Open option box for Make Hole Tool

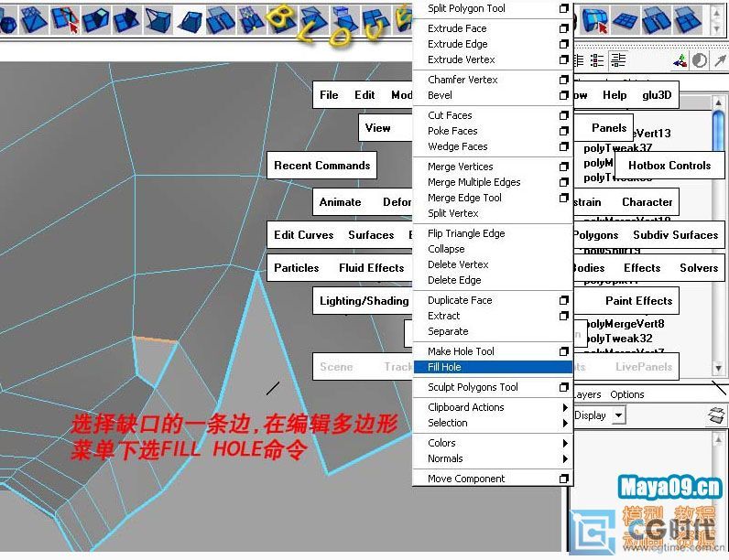[x=563, y=351]
